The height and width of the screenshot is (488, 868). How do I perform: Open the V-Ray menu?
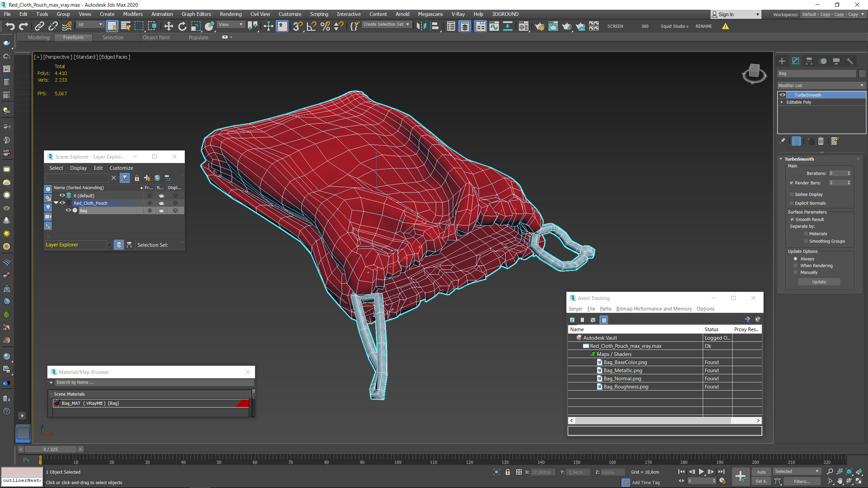pos(458,14)
